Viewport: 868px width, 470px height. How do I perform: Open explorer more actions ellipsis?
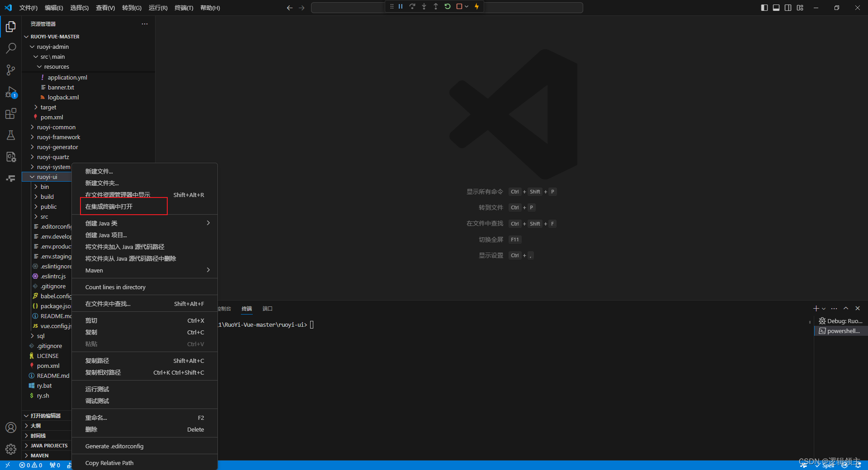point(145,24)
